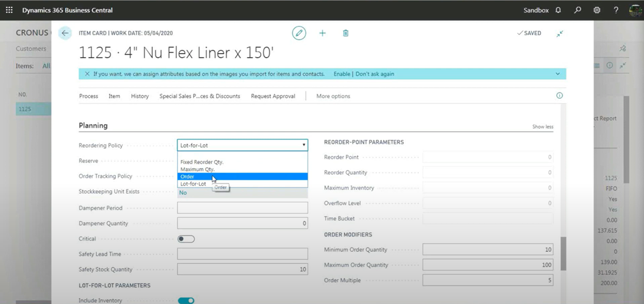Choose the Order option in the list

coord(243,177)
